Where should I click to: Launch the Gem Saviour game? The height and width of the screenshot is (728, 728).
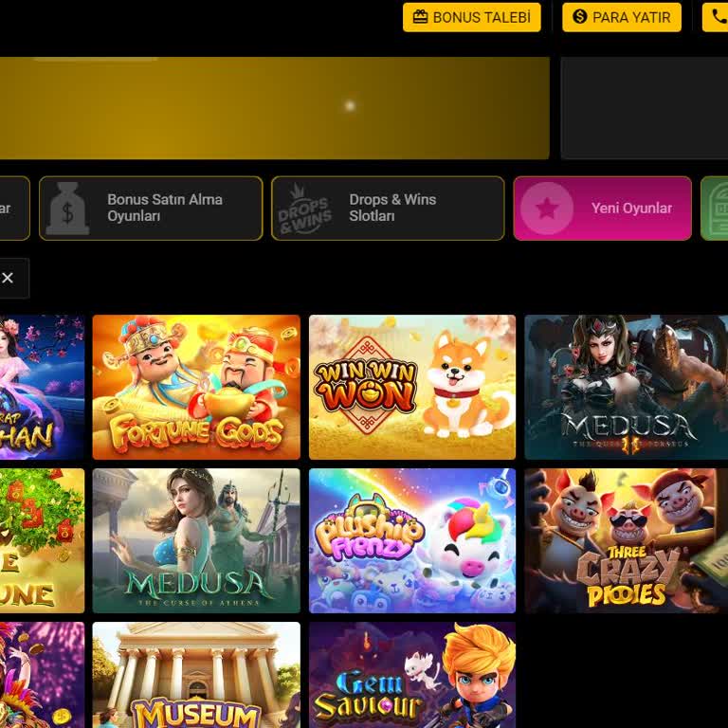(412, 675)
